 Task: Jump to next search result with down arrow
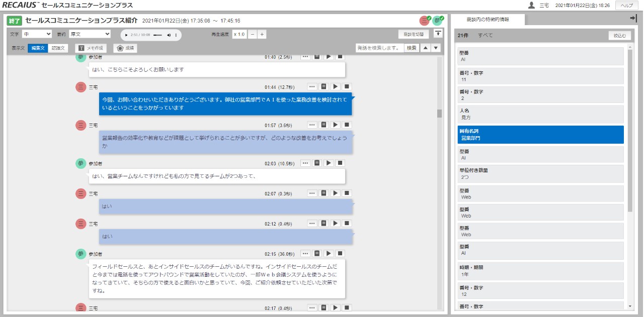tap(436, 48)
